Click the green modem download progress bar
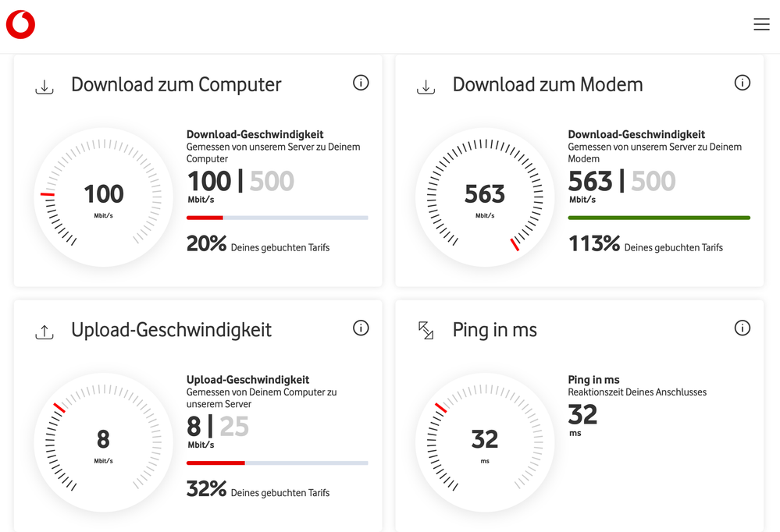The height and width of the screenshot is (532, 780). click(x=658, y=218)
